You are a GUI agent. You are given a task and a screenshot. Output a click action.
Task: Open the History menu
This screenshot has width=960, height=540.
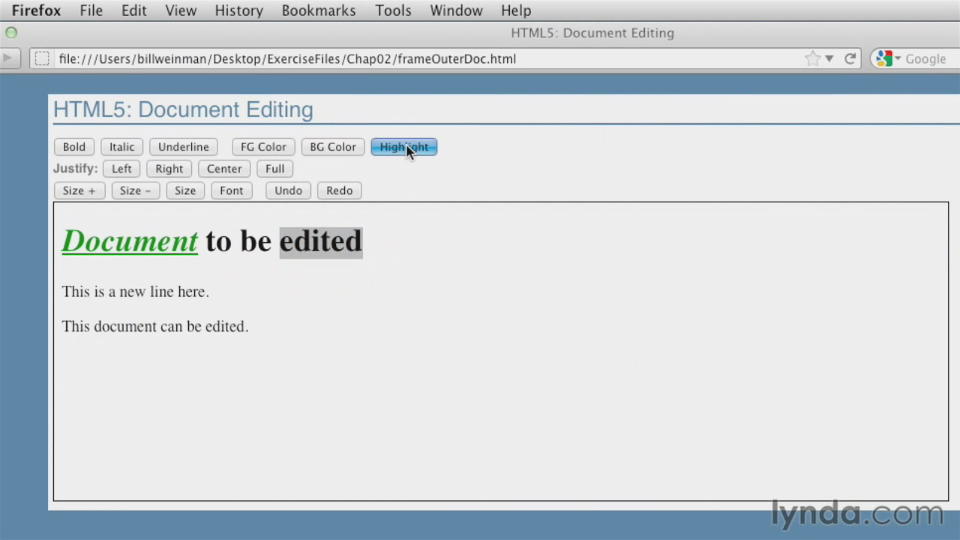[239, 10]
